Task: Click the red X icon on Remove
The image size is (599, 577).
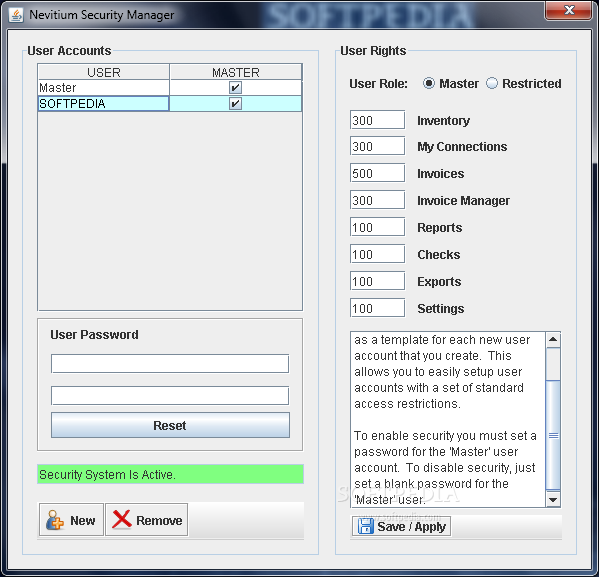Action: click(x=121, y=520)
